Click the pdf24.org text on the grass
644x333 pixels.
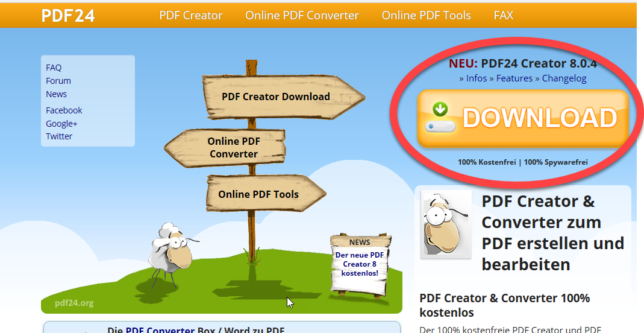click(x=74, y=303)
